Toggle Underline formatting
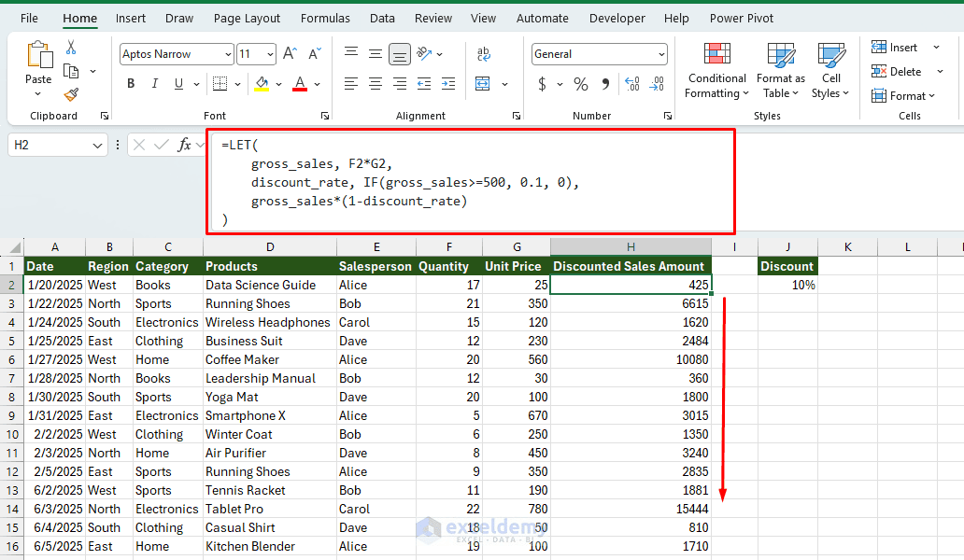964x560 pixels. 178,83
